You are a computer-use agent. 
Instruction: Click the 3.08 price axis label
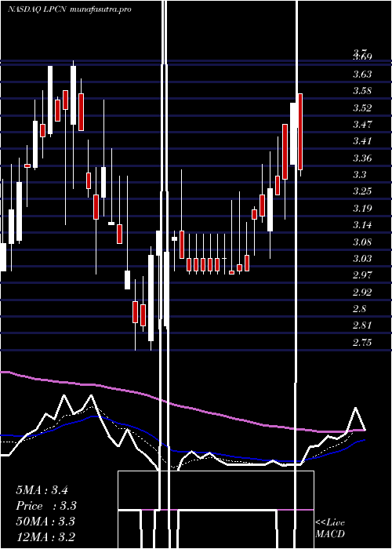click(x=362, y=242)
